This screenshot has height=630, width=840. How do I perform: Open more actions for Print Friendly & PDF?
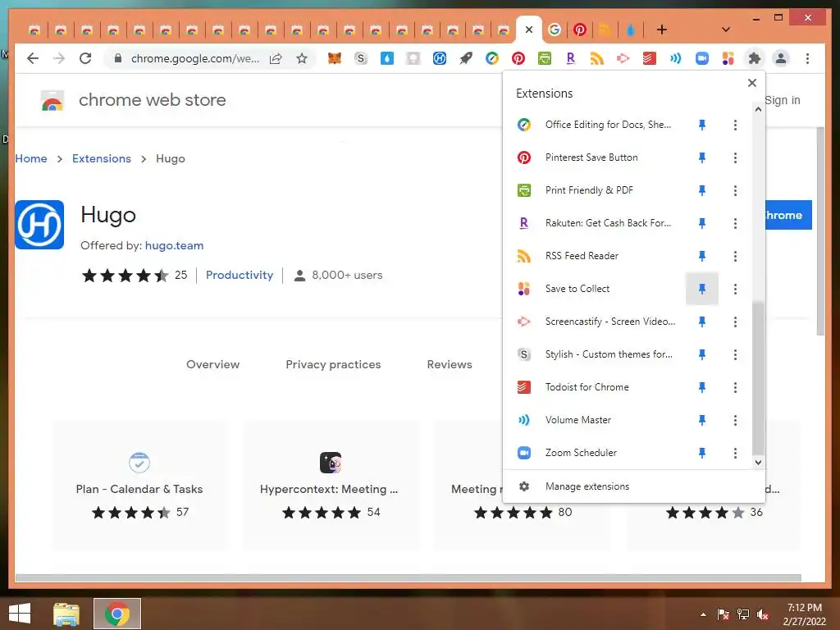tap(735, 190)
